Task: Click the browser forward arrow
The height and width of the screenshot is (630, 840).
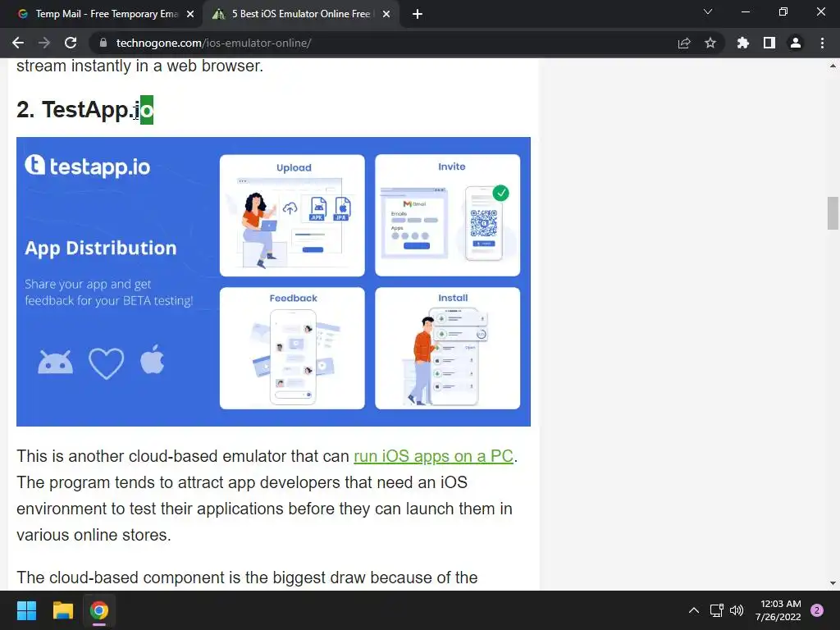Action: point(44,43)
